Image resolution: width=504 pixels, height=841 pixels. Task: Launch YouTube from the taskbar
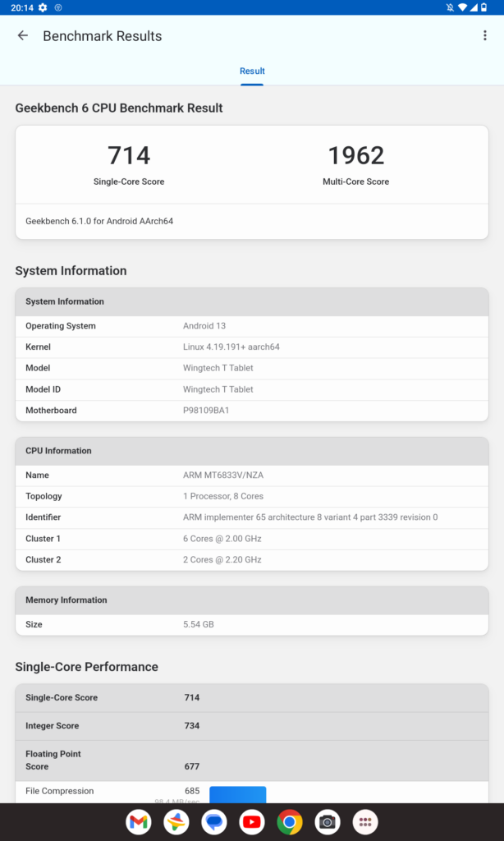click(x=252, y=821)
